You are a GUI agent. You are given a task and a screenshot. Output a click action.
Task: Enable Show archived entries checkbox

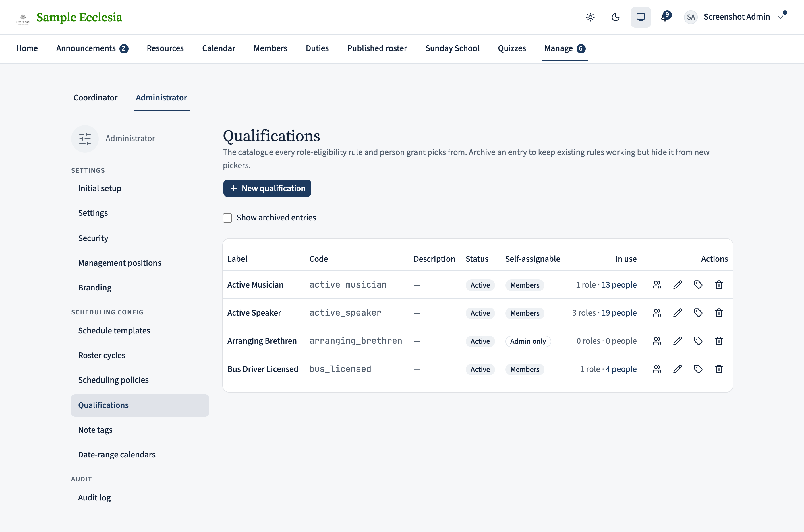pyautogui.click(x=227, y=218)
